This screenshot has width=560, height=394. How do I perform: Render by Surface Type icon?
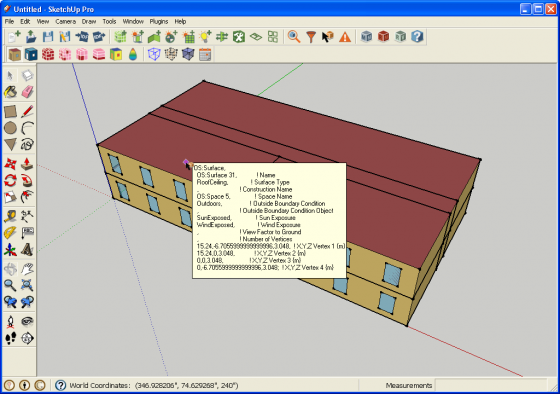pos(14,55)
